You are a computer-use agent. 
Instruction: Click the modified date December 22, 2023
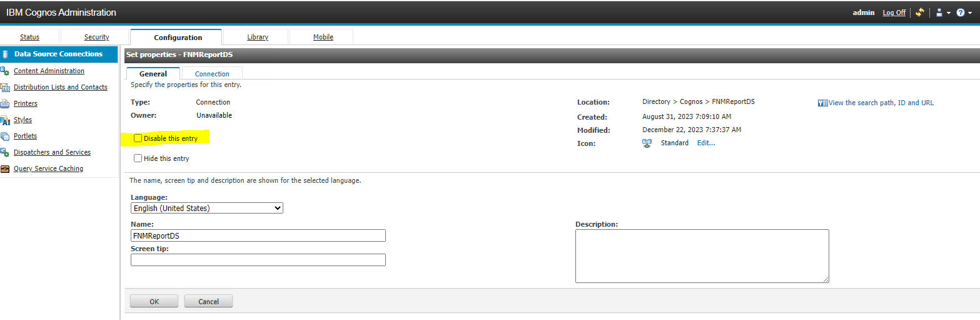(692, 130)
